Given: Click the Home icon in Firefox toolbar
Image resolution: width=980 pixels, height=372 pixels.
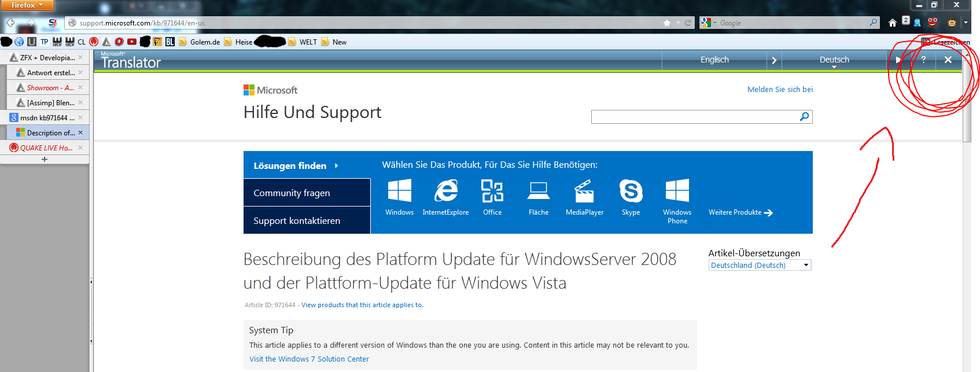Looking at the screenshot, I should point(892,23).
